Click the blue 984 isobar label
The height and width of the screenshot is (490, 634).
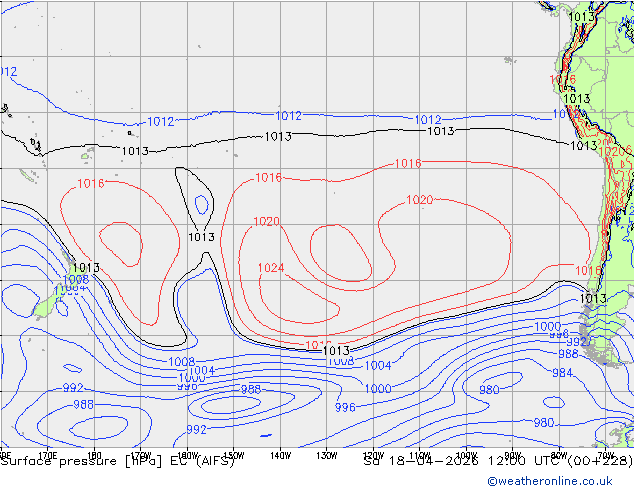[x=562, y=372]
